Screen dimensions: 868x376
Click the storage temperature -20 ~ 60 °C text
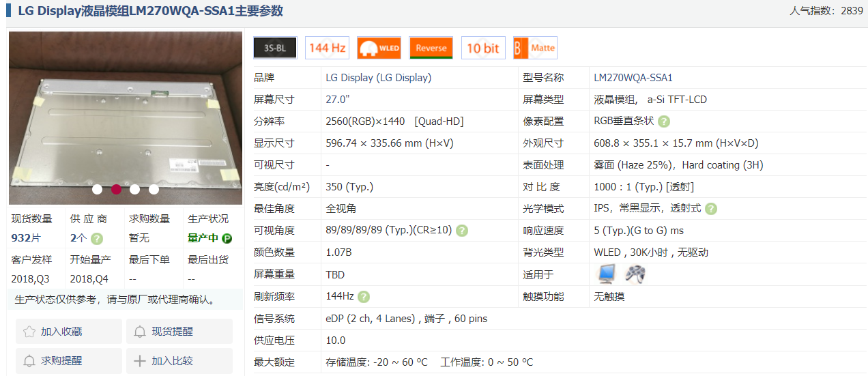(x=377, y=362)
